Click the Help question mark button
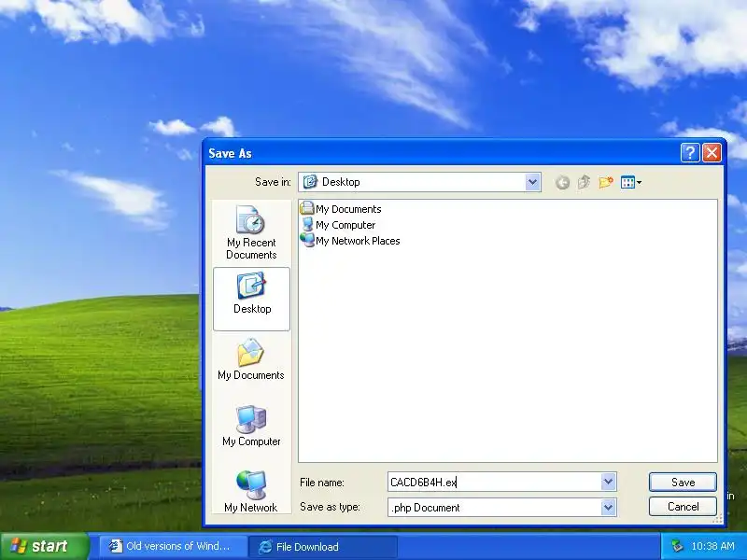This screenshot has height=560, width=747. point(690,153)
